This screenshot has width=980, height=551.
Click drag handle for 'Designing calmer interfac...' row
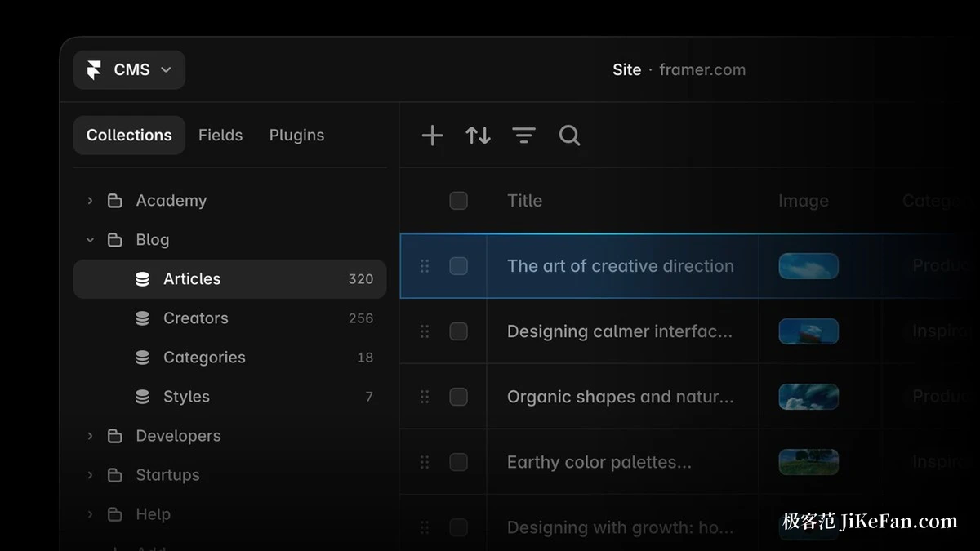tap(425, 331)
